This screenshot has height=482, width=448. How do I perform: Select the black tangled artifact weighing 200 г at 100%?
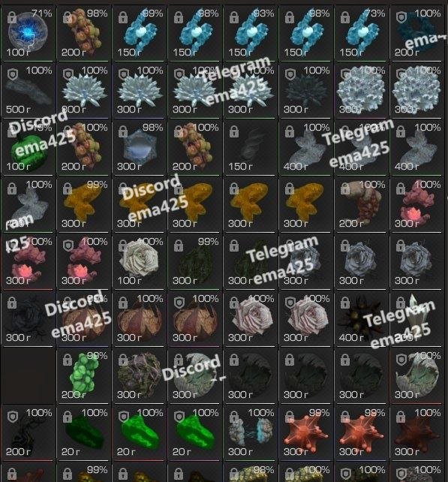pyautogui.click(x=28, y=432)
